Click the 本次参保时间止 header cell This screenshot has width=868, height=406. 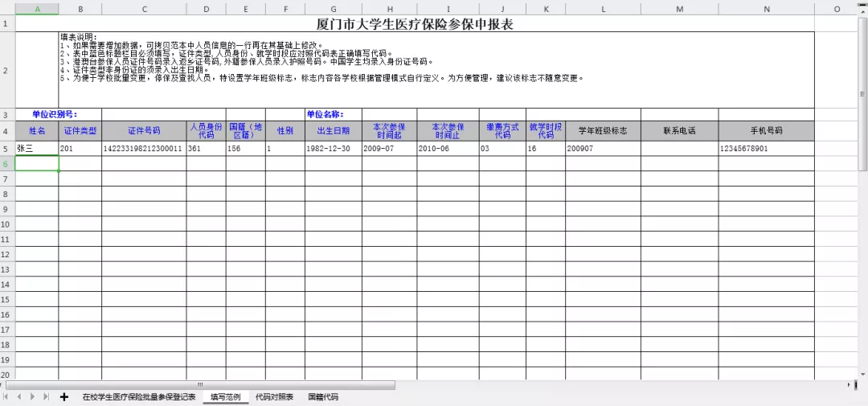point(448,131)
